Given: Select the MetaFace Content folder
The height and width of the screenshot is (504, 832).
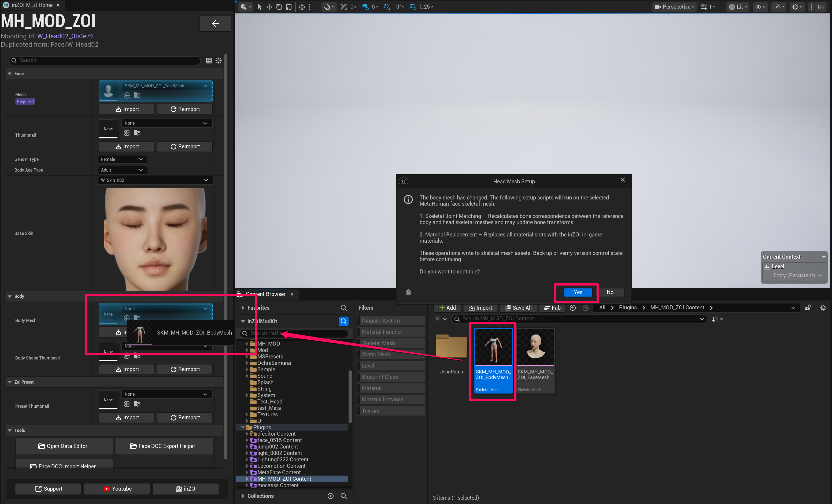Looking at the screenshot, I should pos(279,472).
